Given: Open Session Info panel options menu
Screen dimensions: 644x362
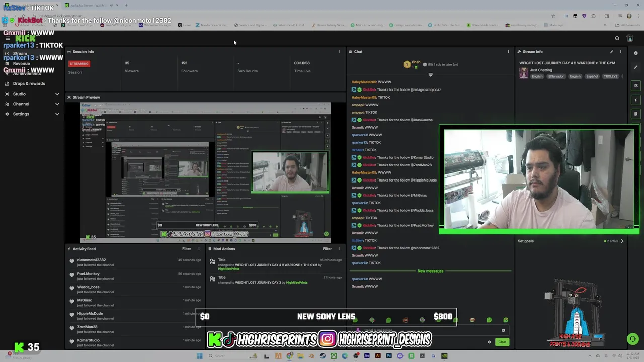Looking at the screenshot, I should coord(339,52).
